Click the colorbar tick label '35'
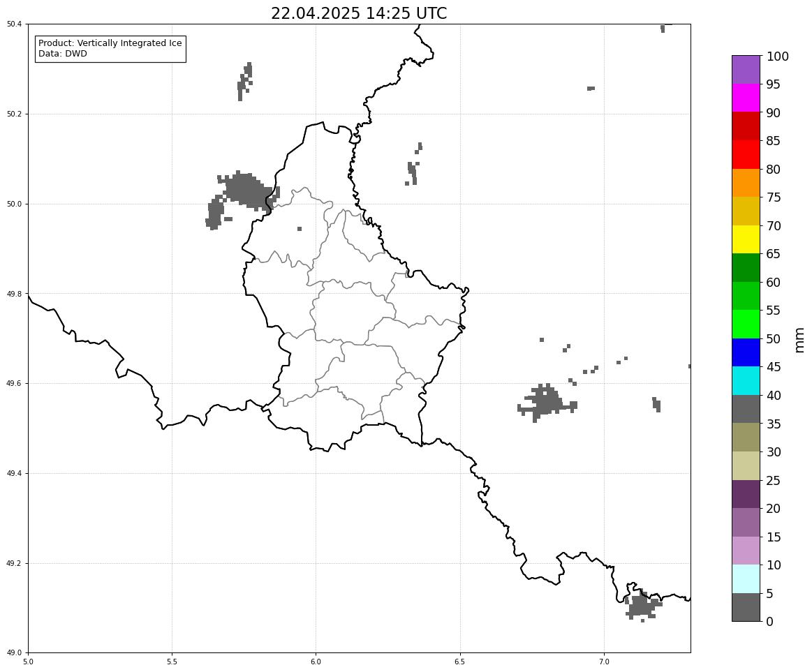 774,424
